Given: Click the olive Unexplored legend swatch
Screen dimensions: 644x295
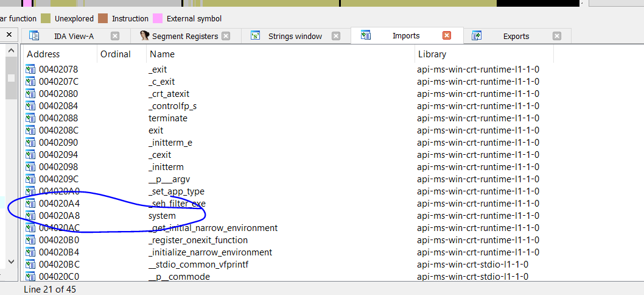Looking at the screenshot, I should tap(46, 18).
